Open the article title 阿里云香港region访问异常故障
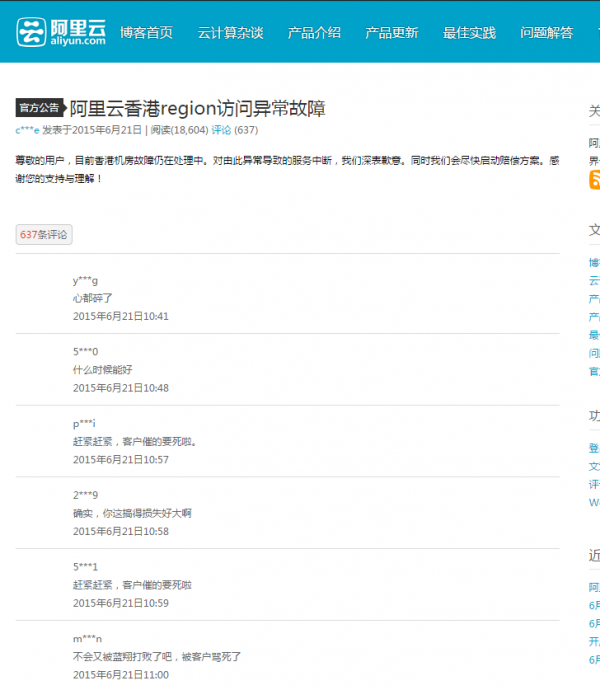 pyautogui.click(x=198, y=109)
